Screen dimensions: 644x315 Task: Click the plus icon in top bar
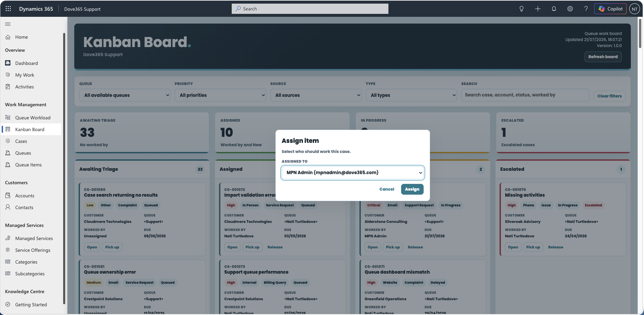pyautogui.click(x=538, y=9)
